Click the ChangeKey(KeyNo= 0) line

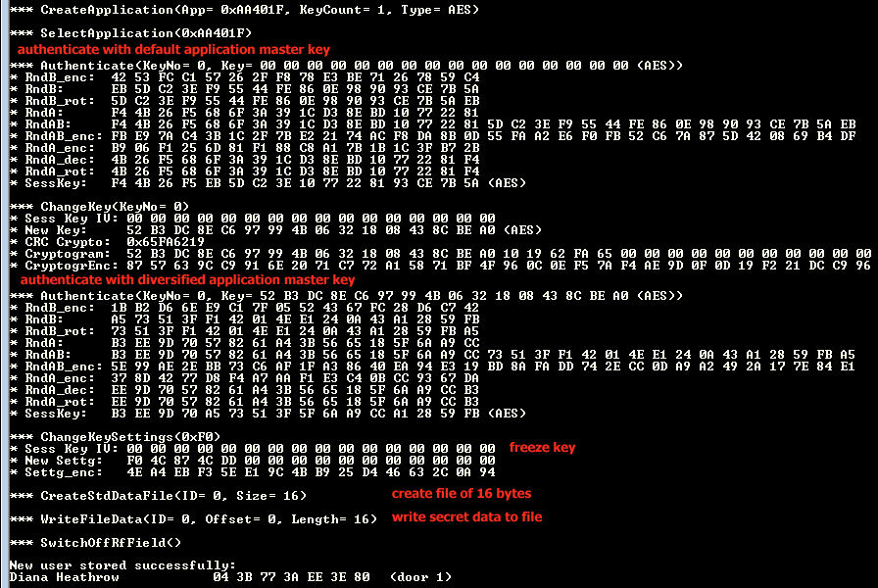[x=100, y=207]
